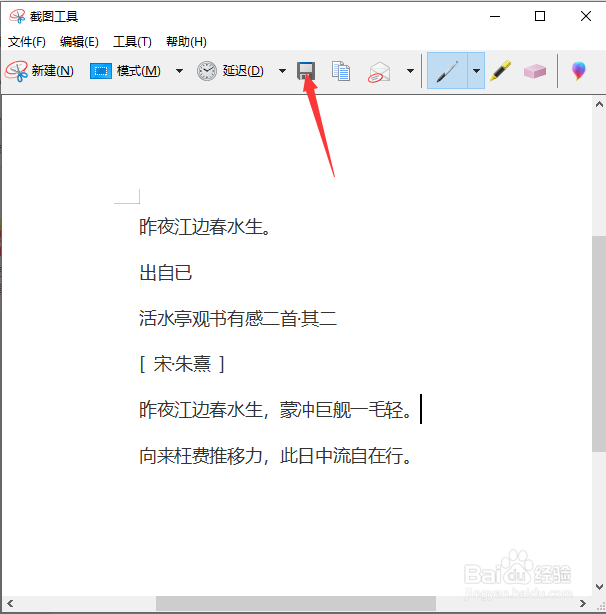Click the horizontal scrollbar left arrow

(10, 603)
